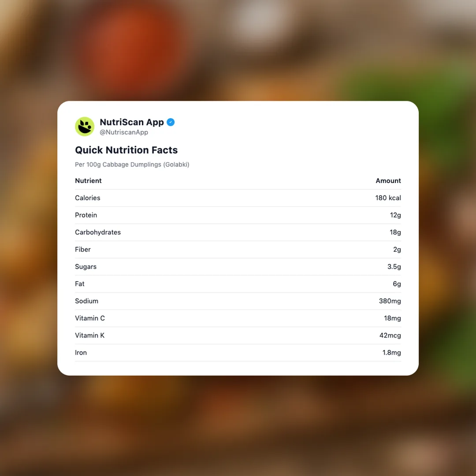Click the NutriScan App avatar logo
This screenshot has width=476, height=476.
pyautogui.click(x=85, y=126)
